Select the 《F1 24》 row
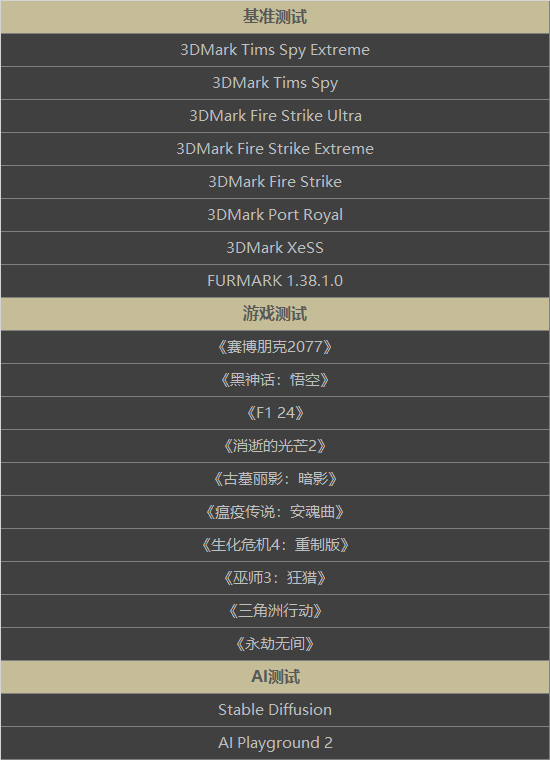Screen dimensions: 550x760 click(275, 413)
